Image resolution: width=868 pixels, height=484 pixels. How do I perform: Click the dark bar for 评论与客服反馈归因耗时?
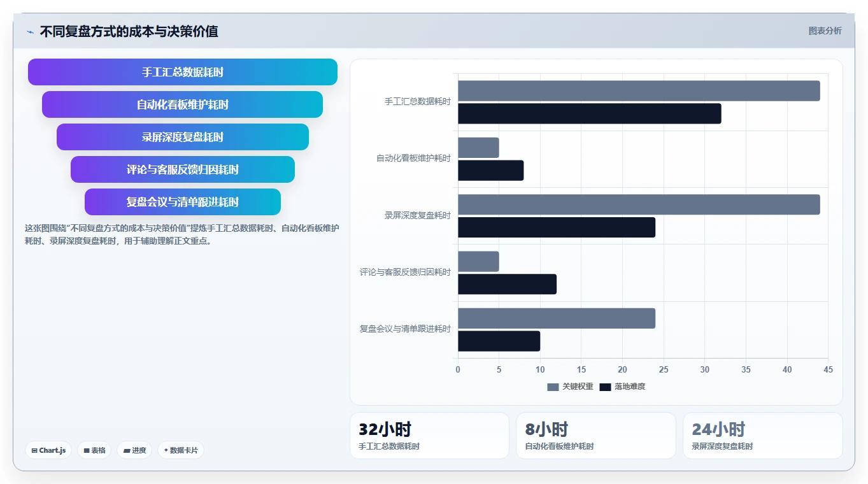(508, 284)
